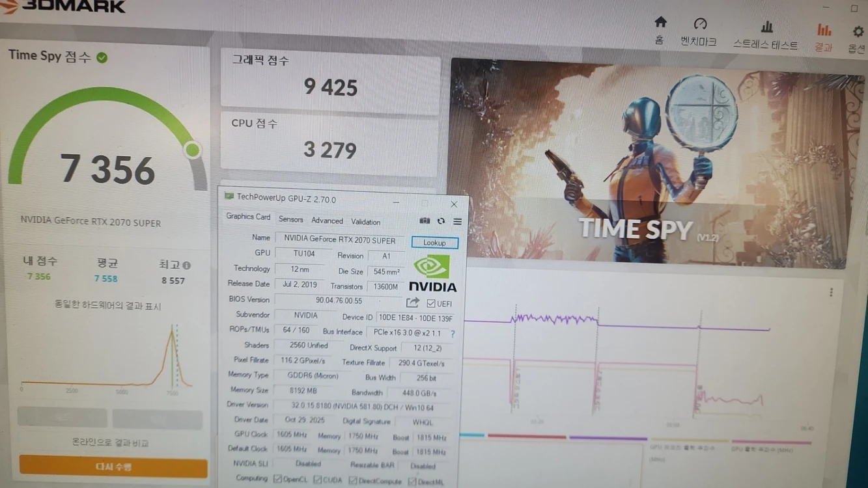Open the Advanced tab in GPU-Z
The image size is (868, 488).
(327, 221)
